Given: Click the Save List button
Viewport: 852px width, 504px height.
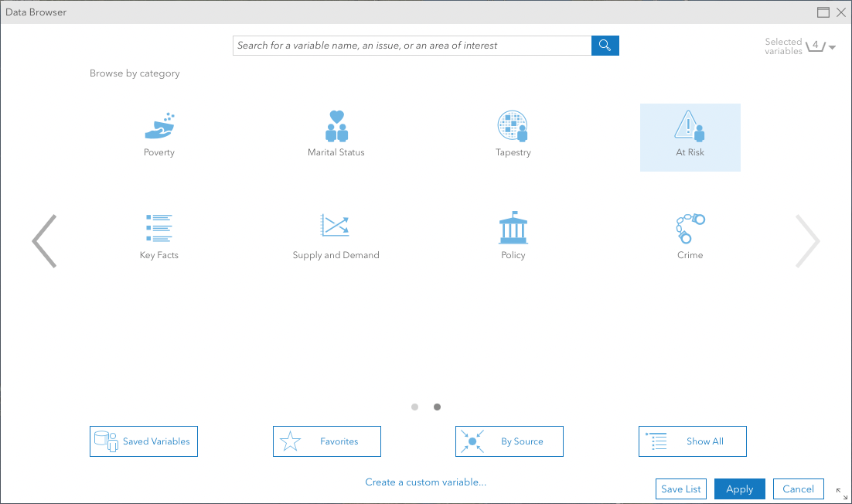Looking at the screenshot, I should click(681, 489).
